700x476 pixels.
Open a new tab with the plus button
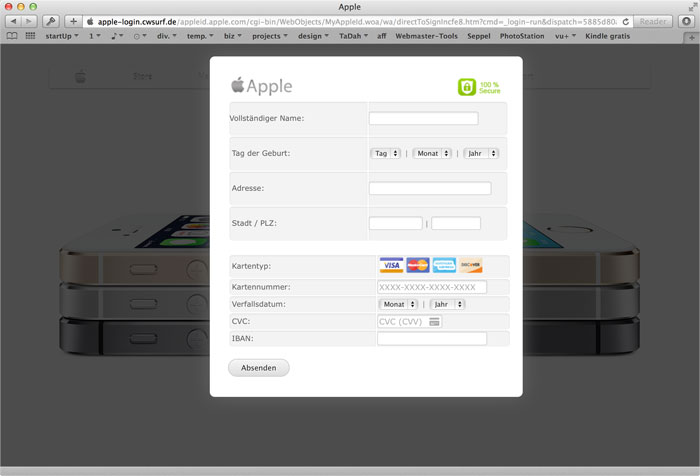[692, 38]
